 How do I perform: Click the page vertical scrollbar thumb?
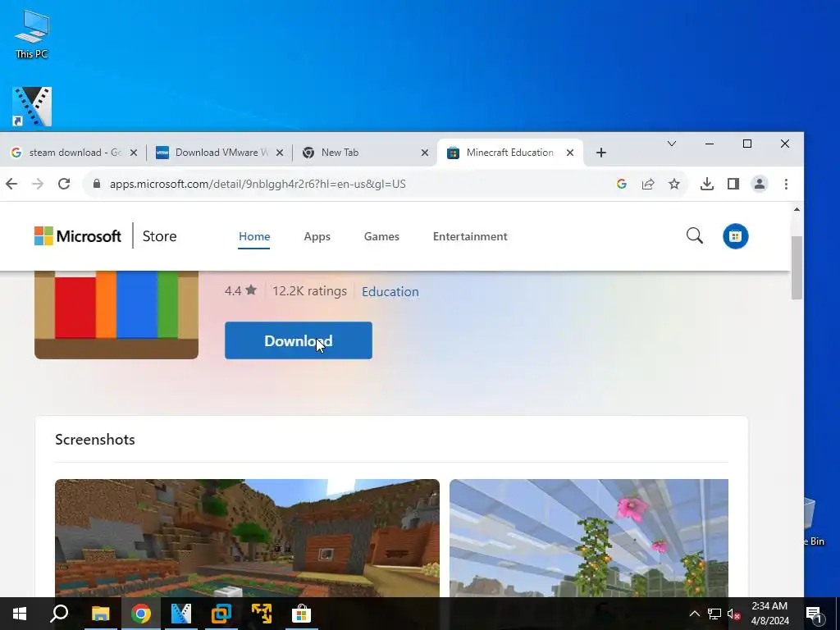click(797, 267)
